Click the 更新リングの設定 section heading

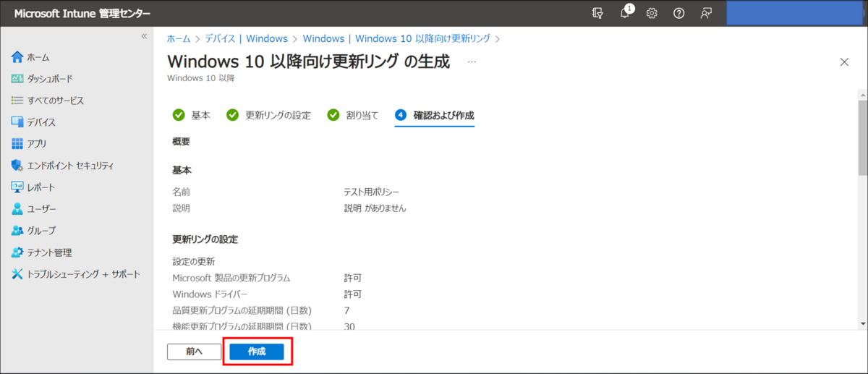pyautogui.click(x=205, y=239)
